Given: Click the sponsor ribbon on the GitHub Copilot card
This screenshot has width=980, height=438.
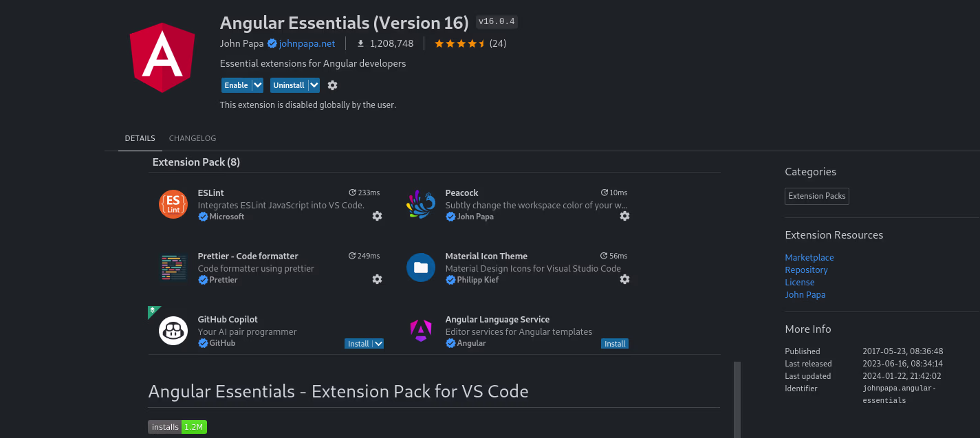Looking at the screenshot, I should tap(153, 311).
